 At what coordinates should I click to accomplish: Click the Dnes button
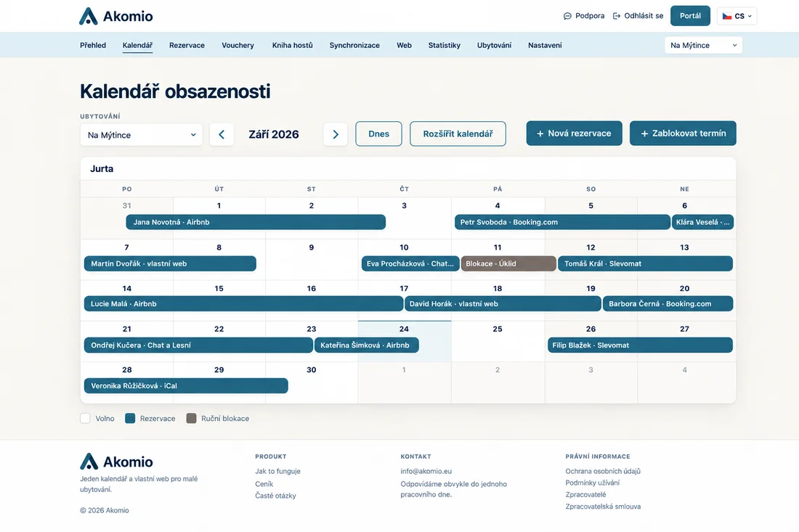click(x=378, y=134)
